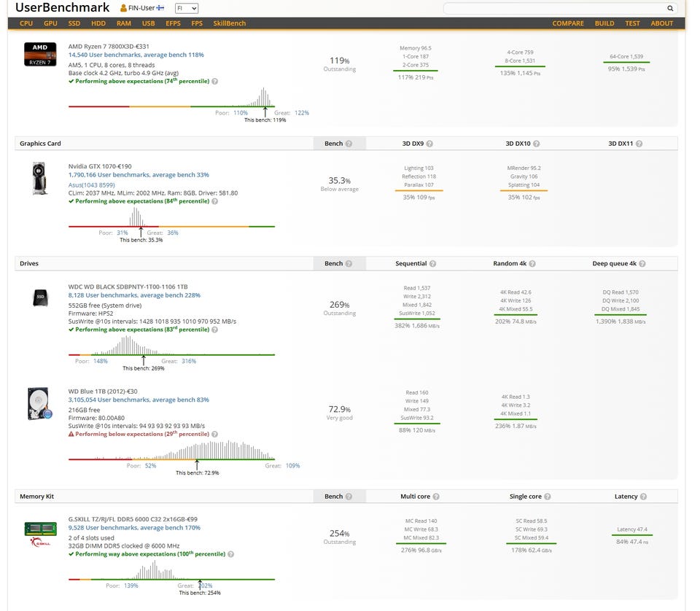Click WD Blue 1TB (2012)-€30 title
This screenshot has height=611, width=700.
(103, 392)
